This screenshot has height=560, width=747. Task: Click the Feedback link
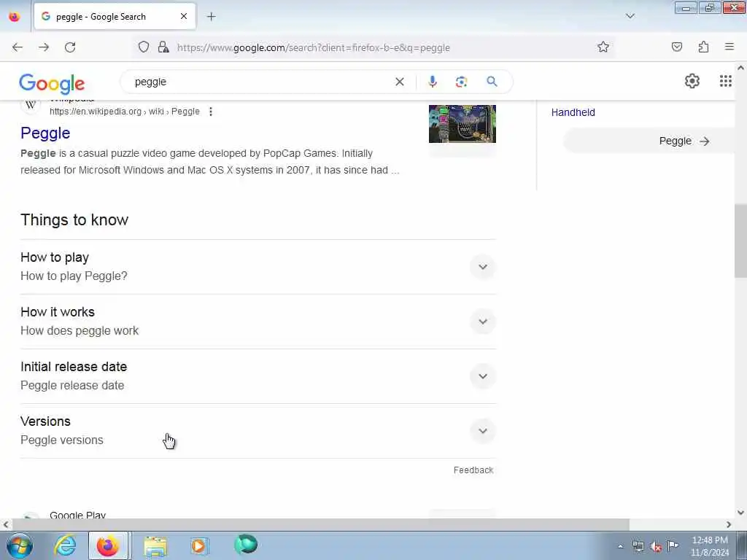tap(473, 470)
